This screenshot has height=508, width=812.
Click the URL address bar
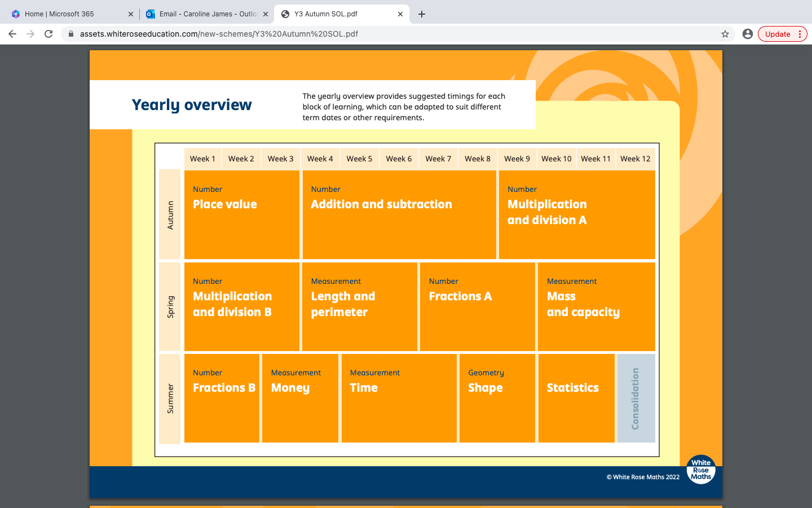tap(395, 34)
